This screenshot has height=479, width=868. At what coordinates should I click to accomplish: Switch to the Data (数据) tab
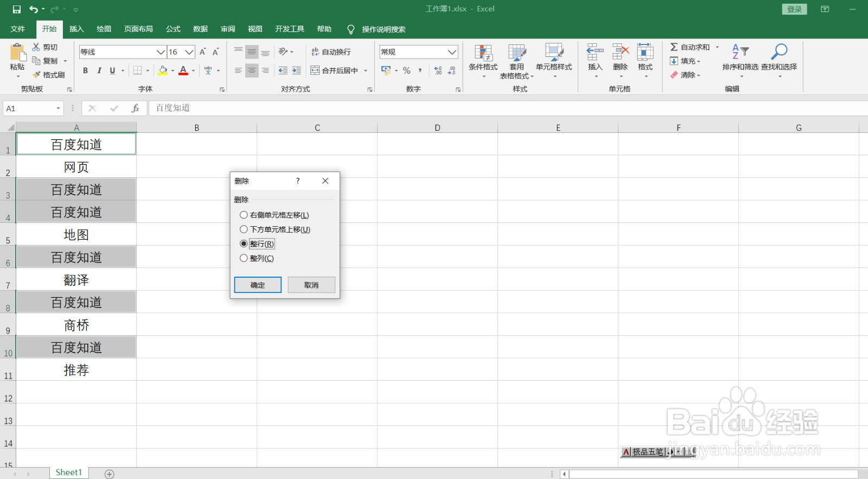[200, 29]
